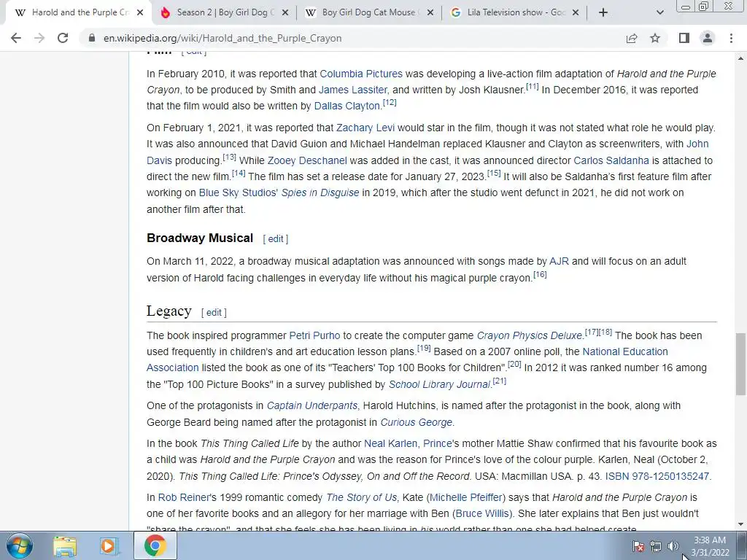
Task: Bookmark this page with star icon
Action: pyautogui.click(x=655, y=38)
